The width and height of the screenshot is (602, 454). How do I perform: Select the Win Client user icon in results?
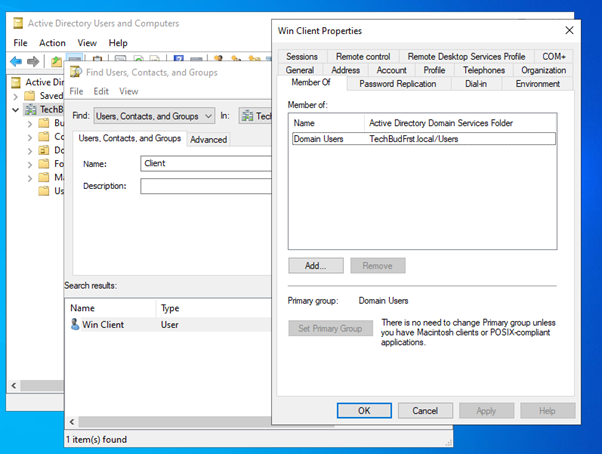75,325
